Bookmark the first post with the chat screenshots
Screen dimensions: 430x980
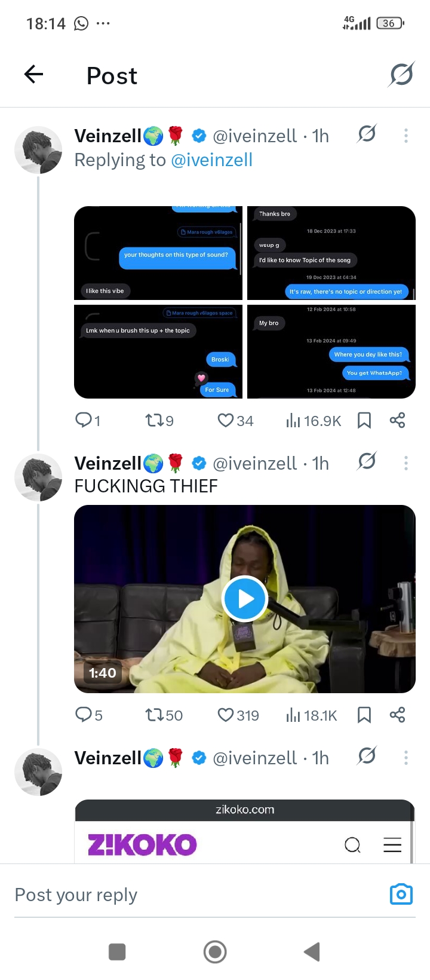coord(364,421)
